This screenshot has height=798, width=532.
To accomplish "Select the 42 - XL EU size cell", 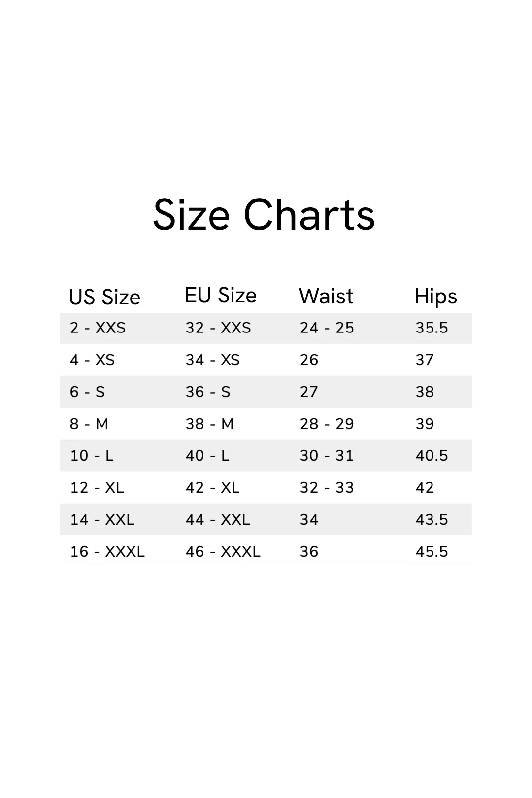I will pyautogui.click(x=212, y=487).
